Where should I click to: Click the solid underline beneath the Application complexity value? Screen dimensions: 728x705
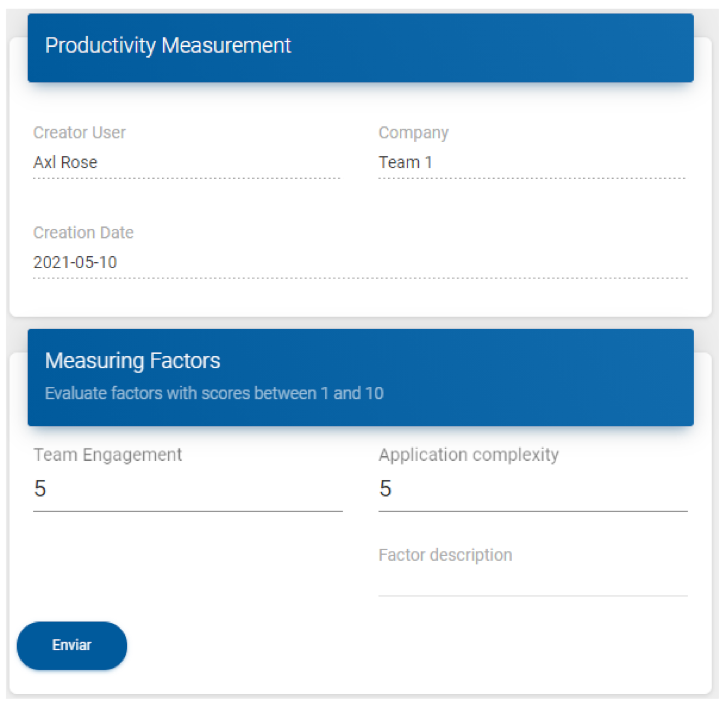click(x=532, y=511)
